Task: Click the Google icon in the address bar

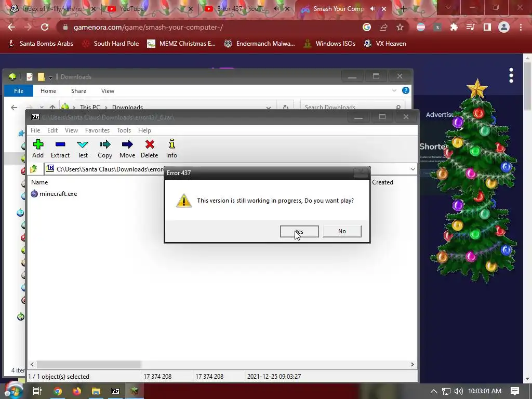Action: click(366, 27)
